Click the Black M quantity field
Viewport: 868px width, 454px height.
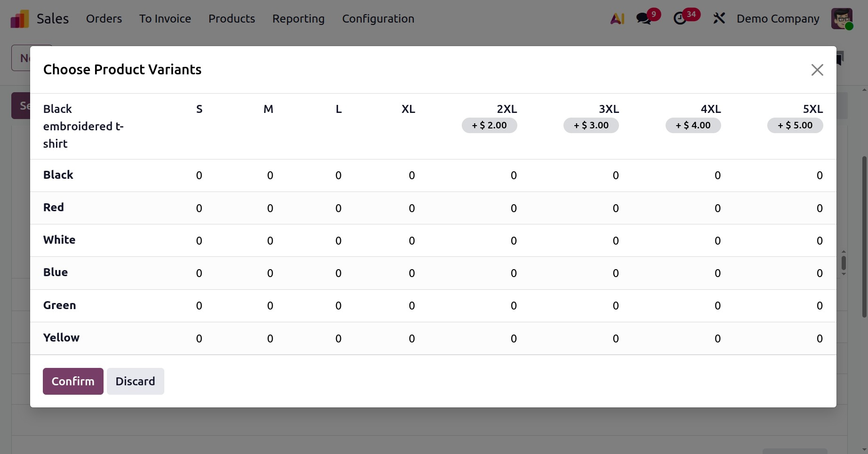pos(270,175)
